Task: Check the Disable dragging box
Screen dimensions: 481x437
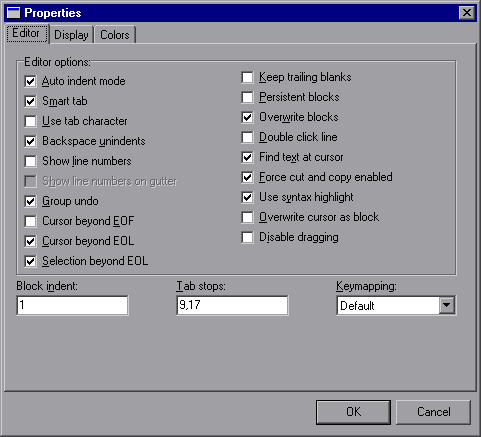Action: point(247,237)
